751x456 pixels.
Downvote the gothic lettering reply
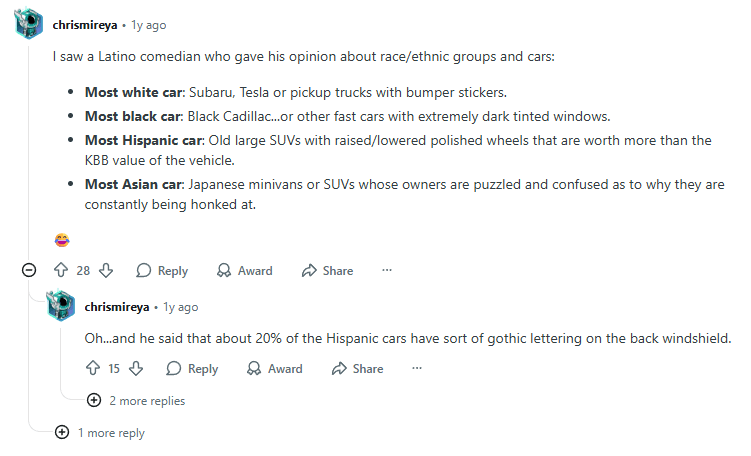coord(136,369)
